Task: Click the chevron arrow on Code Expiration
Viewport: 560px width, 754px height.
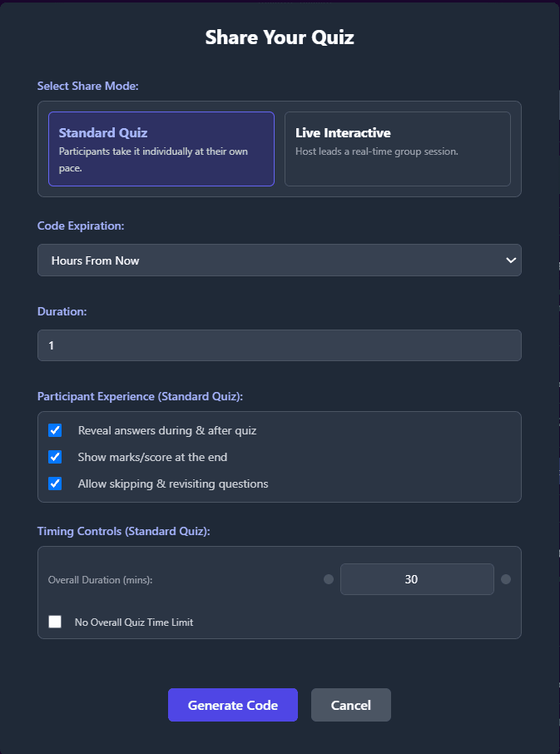Action: tap(510, 260)
